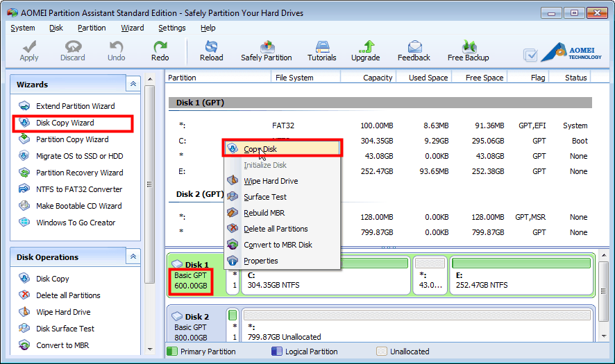Sort by the Capacity column header
Image resolution: width=615 pixels, height=364 pixels.
coord(369,78)
